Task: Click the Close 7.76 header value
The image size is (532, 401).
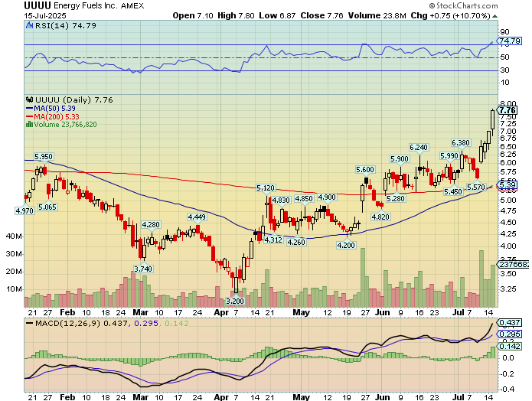Action: point(321,15)
